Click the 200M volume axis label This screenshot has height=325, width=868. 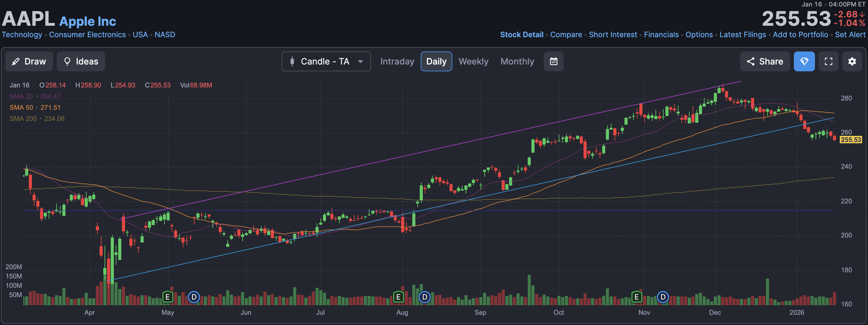click(14, 267)
